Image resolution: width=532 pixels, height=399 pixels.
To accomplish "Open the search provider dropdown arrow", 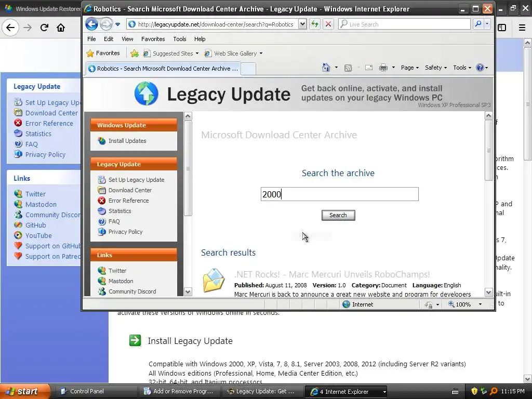I will [x=487, y=24].
